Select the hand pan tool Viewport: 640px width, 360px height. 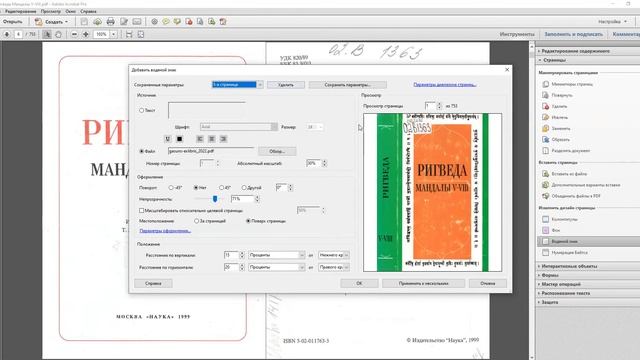[58, 34]
